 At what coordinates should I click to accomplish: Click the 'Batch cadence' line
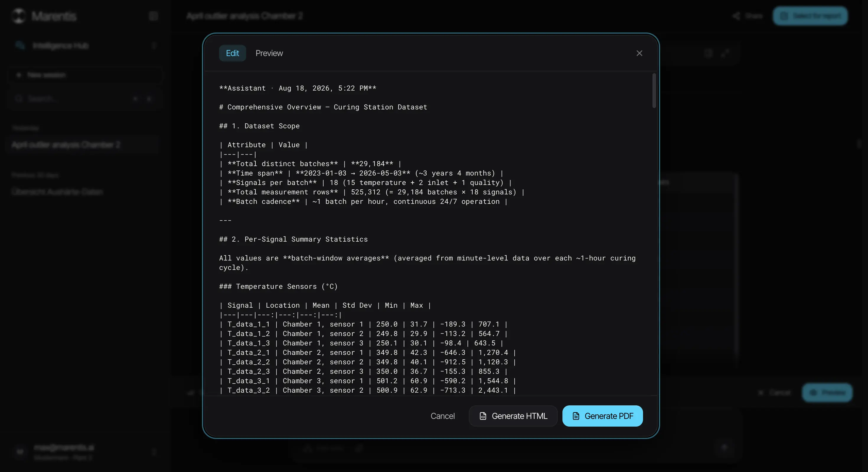tap(363, 201)
